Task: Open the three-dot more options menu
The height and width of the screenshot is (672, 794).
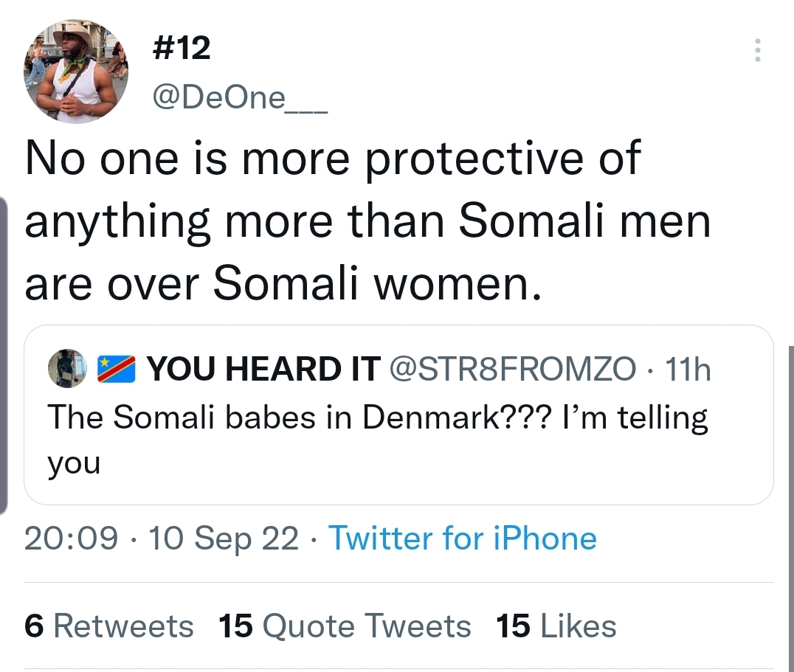Action: (756, 50)
